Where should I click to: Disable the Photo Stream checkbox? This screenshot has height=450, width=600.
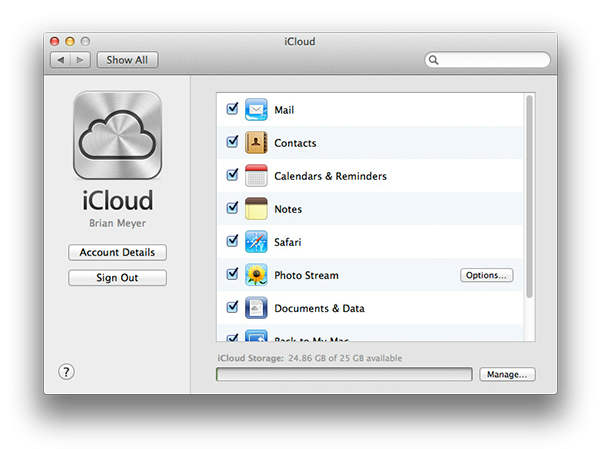232,274
